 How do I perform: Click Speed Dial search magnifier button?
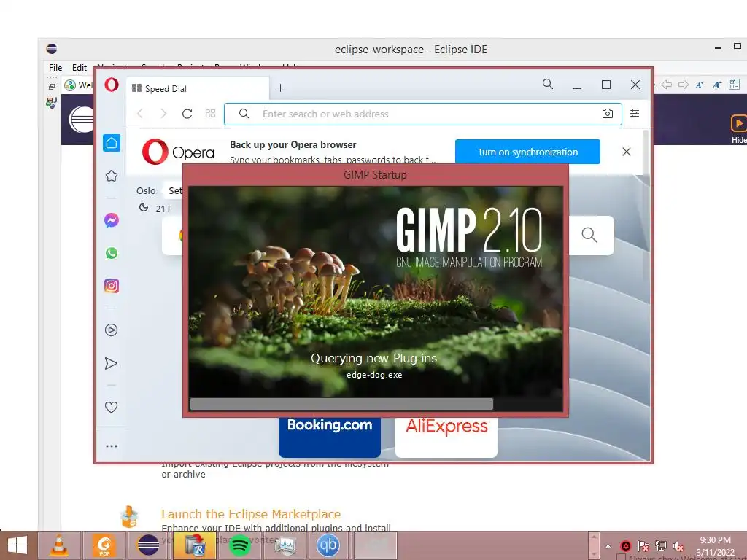(x=589, y=235)
